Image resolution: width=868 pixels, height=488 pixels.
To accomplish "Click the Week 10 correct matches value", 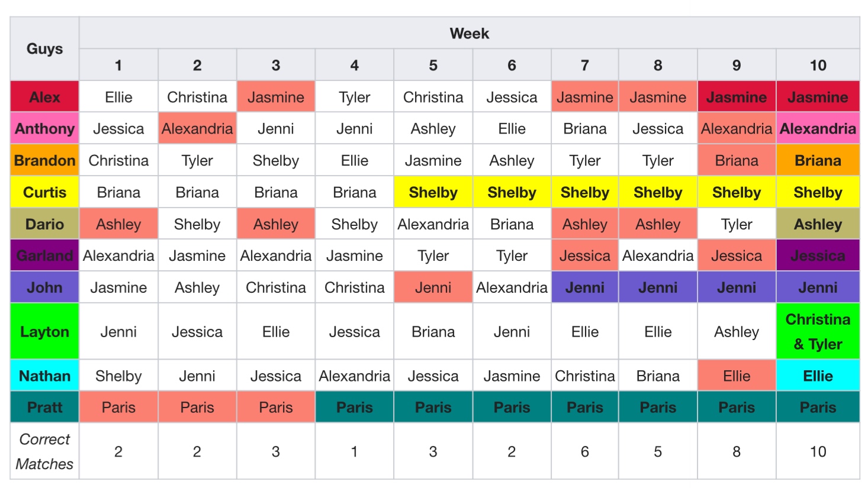I will click(x=818, y=451).
